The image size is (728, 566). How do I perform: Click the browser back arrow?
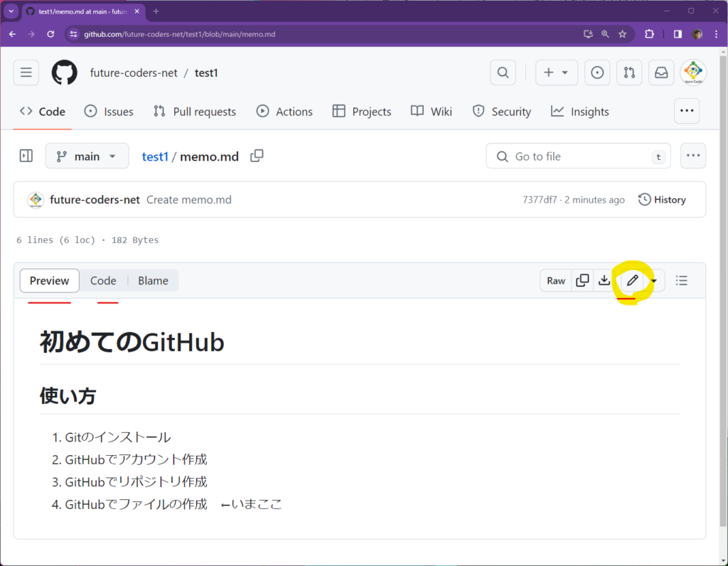click(13, 34)
